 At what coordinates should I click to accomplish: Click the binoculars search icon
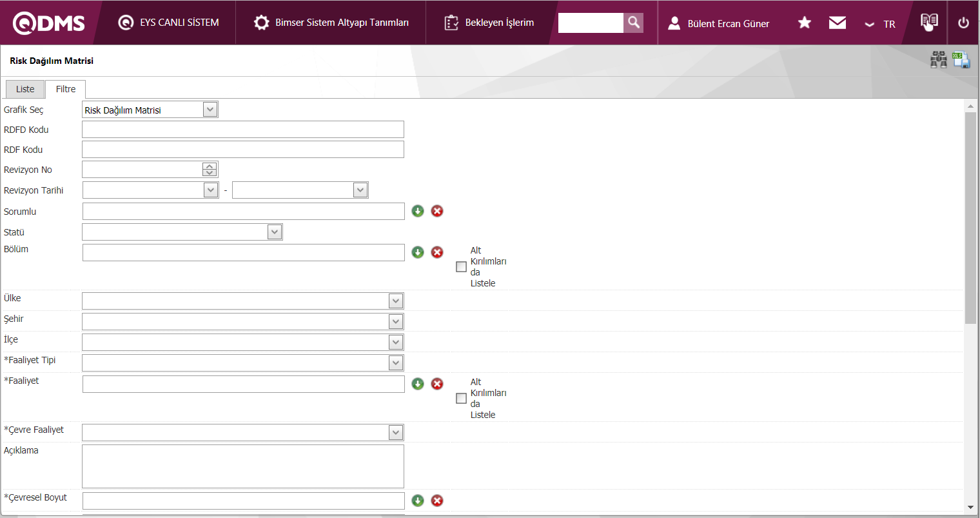939,60
